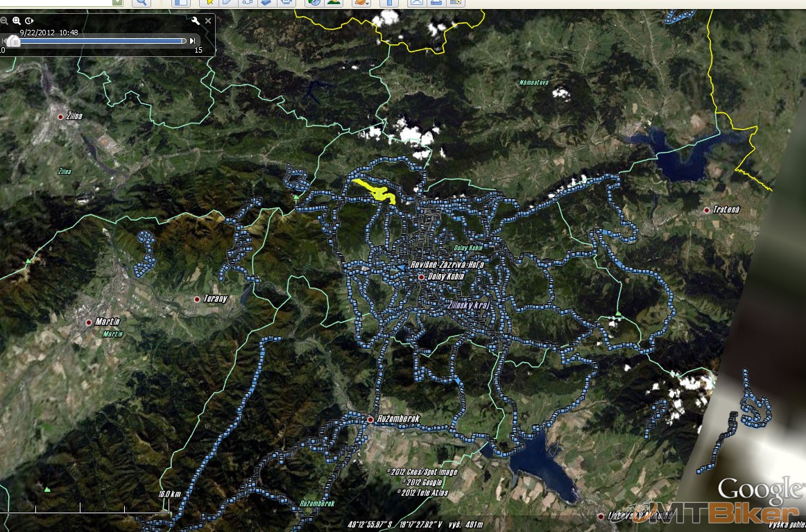Toggle sunlight across landscape icon

coord(334,3)
